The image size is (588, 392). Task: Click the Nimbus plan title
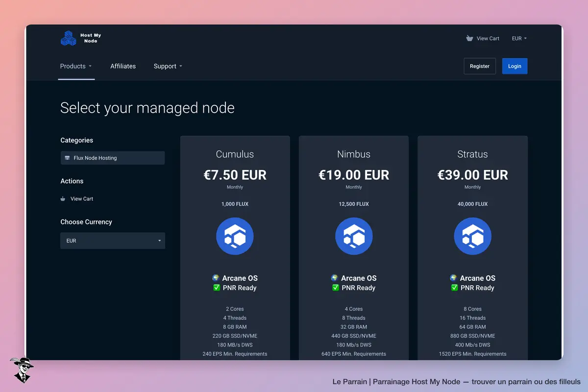pyautogui.click(x=354, y=154)
